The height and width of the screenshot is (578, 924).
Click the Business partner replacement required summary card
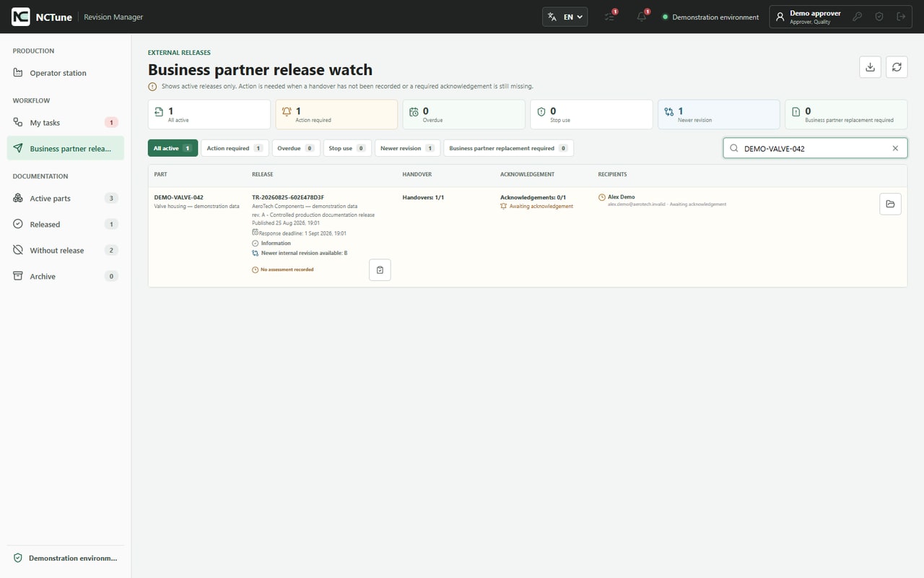point(846,114)
